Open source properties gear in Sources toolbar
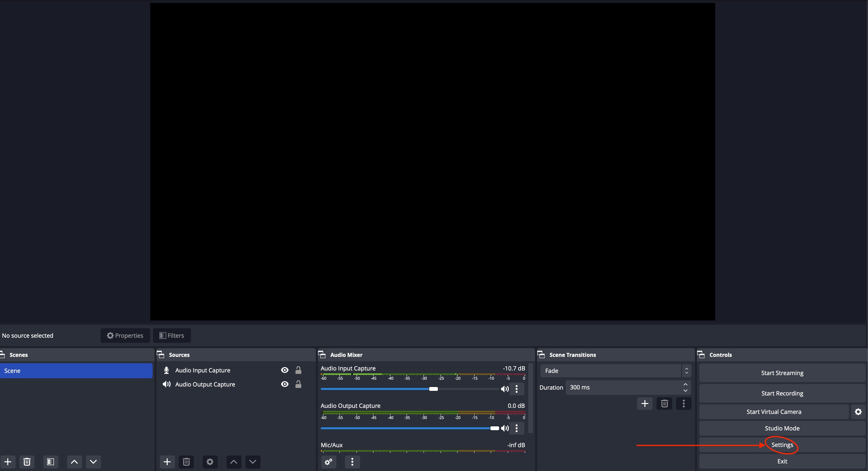 click(209, 462)
